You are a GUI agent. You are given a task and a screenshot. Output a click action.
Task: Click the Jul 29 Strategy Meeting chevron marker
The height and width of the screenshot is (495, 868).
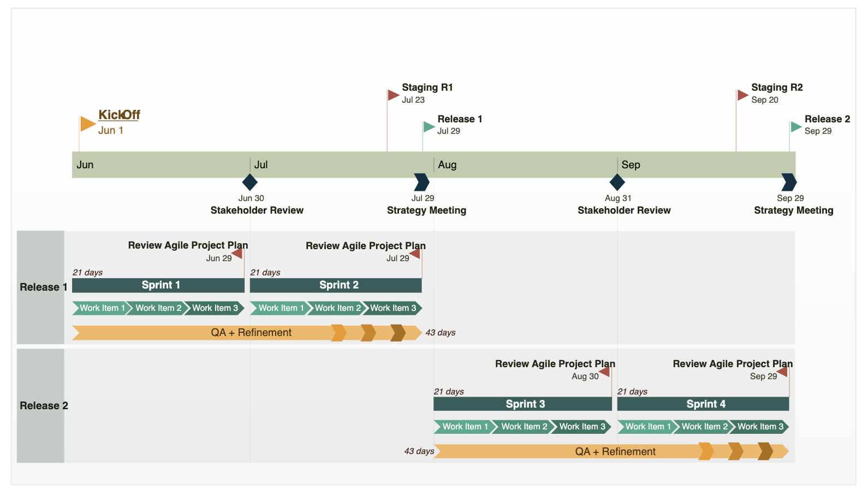(421, 182)
